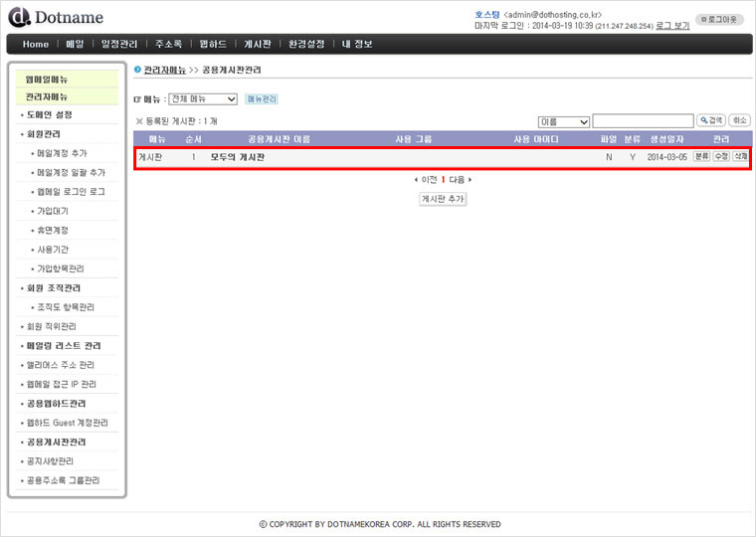The width and height of the screenshot is (756, 537).
Task: Click 수정 edit button in board row
Action: coord(721,157)
